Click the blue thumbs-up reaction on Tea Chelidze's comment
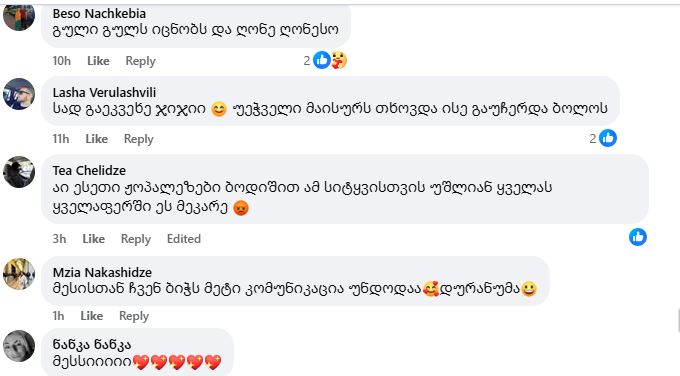 [638, 237]
